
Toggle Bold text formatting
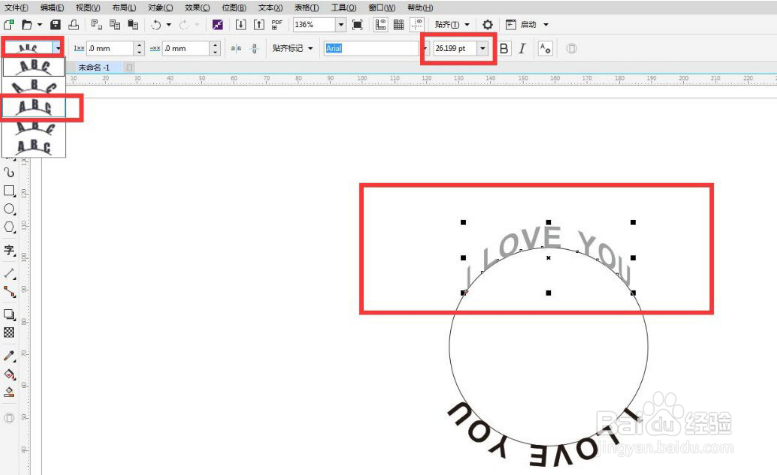click(504, 49)
